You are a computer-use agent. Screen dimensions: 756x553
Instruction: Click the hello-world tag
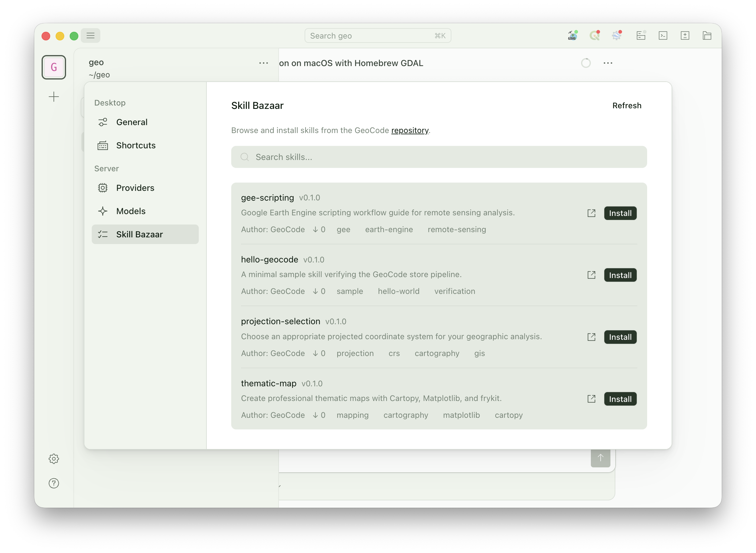tap(398, 291)
